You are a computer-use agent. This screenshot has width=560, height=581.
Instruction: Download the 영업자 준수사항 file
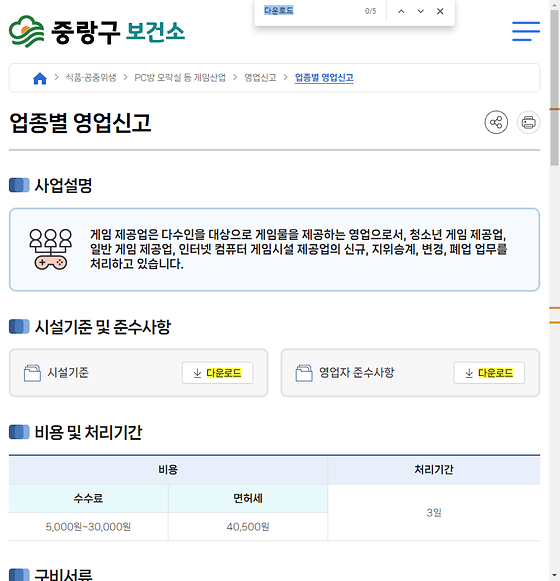tap(489, 373)
